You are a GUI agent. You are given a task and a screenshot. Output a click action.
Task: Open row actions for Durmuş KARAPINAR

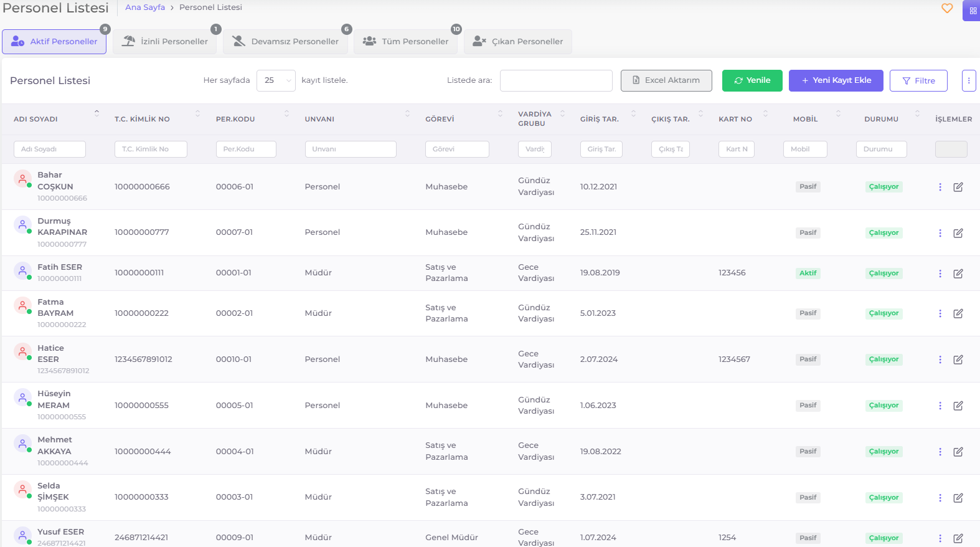click(x=940, y=233)
